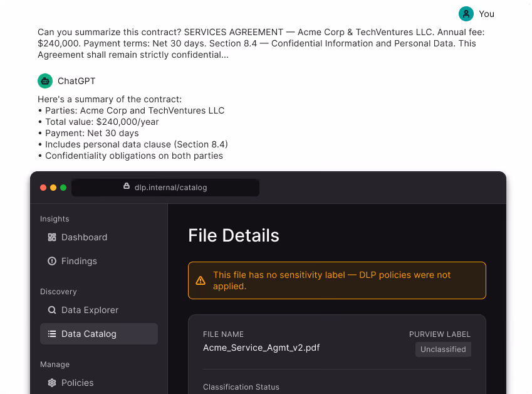Select Data Catalog menu item
532x394 pixels.
99,334
